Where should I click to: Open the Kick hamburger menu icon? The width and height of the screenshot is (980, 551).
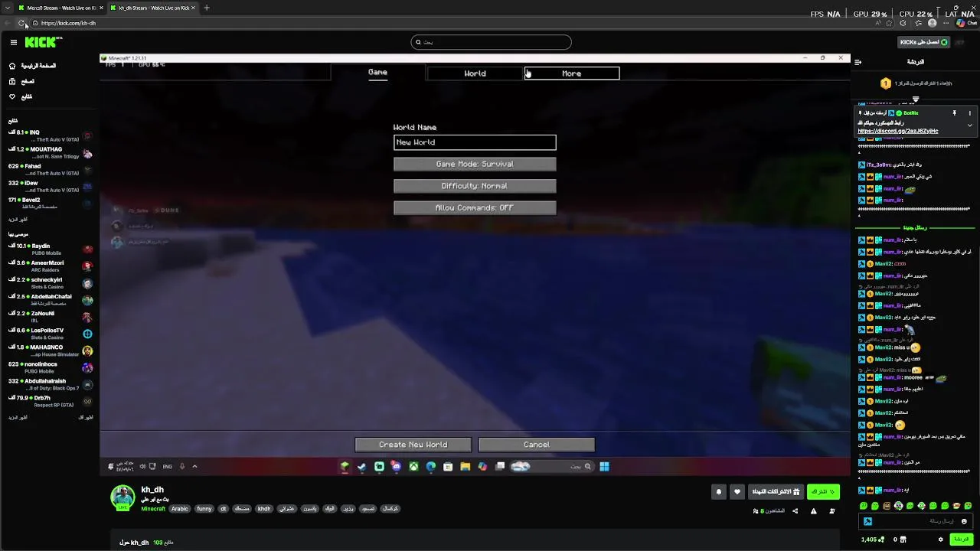pos(13,42)
